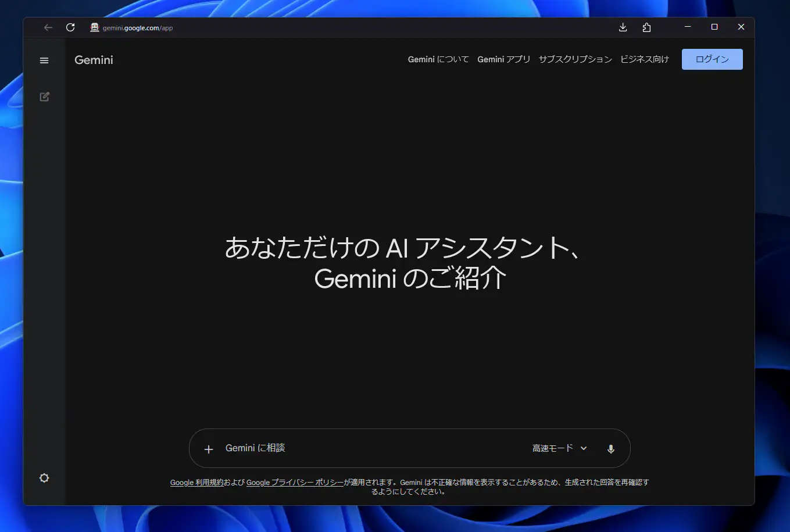Go to the ビジネス向け page

click(x=644, y=59)
